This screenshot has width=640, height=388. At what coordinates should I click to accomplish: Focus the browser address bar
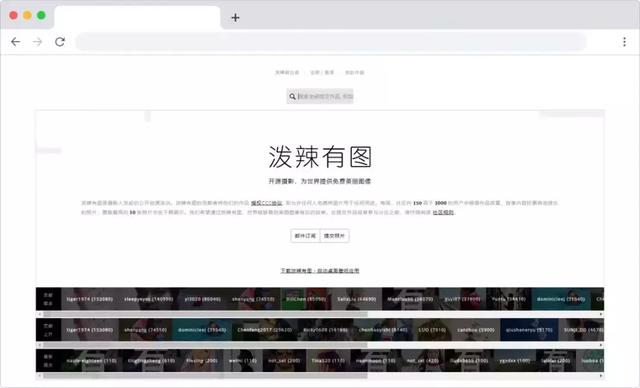[x=331, y=42]
